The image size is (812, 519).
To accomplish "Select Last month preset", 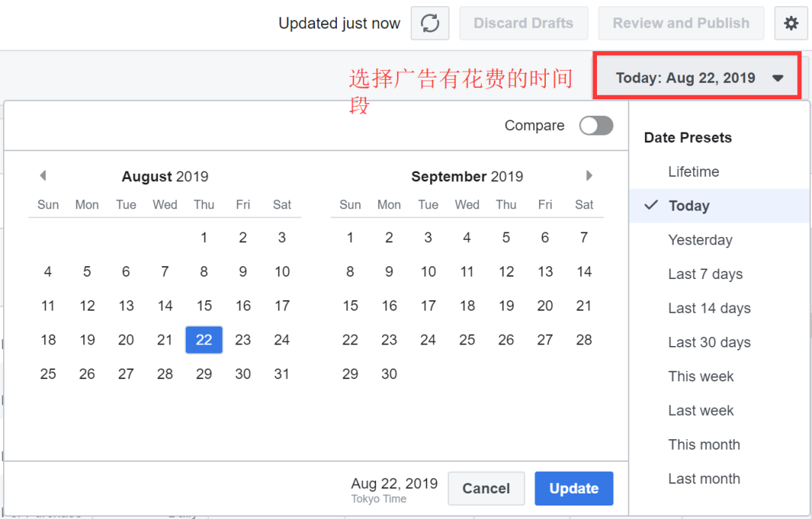I will pos(704,479).
